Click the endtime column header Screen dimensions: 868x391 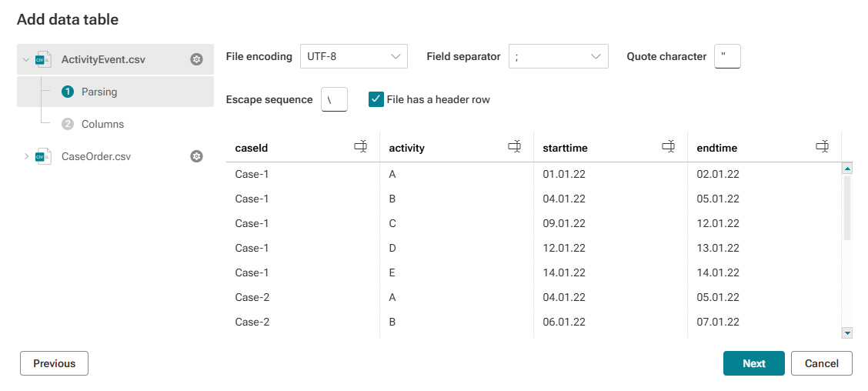(x=764, y=147)
